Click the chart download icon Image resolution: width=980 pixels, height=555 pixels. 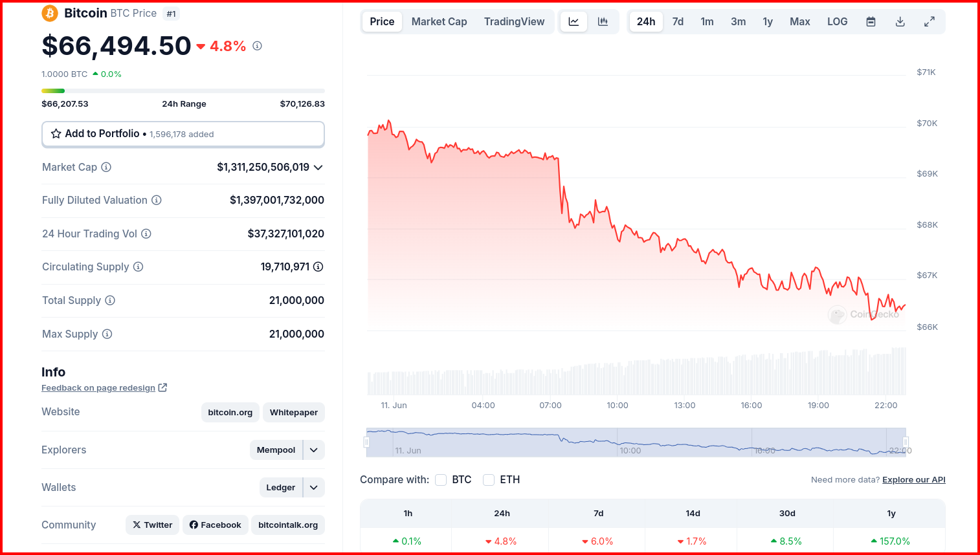pyautogui.click(x=900, y=21)
